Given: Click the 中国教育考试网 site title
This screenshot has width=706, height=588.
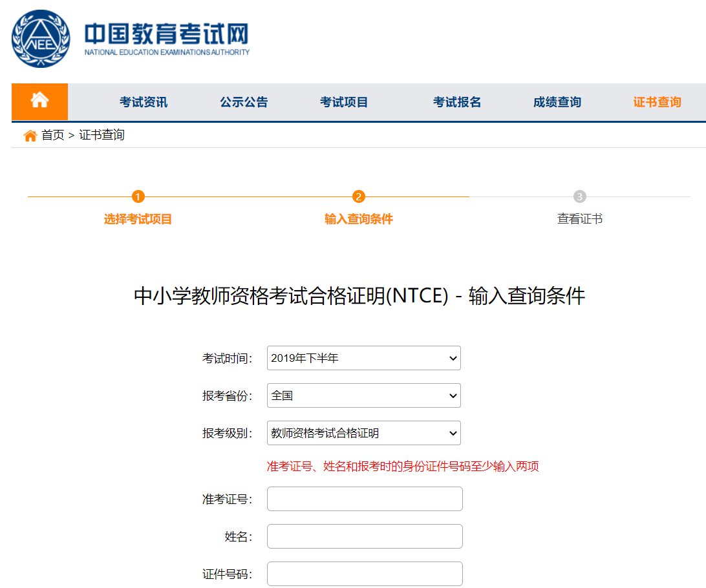Looking at the screenshot, I should [x=167, y=34].
